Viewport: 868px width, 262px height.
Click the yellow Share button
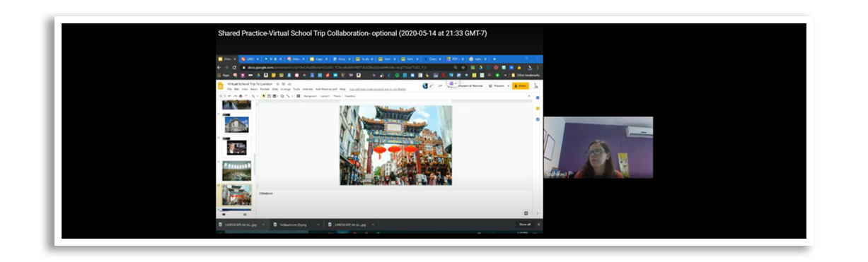(x=520, y=86)
